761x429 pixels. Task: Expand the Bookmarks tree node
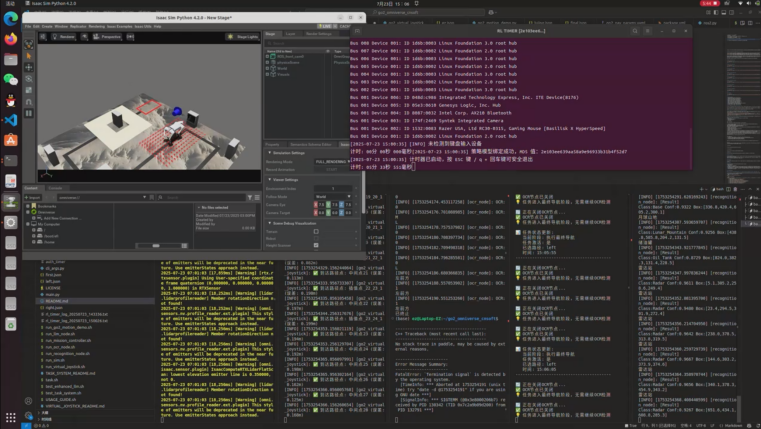pos(28,206)
